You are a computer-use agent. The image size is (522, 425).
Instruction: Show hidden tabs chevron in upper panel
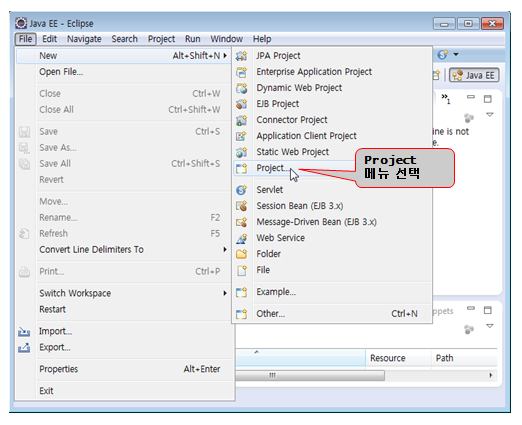point(446,98)
